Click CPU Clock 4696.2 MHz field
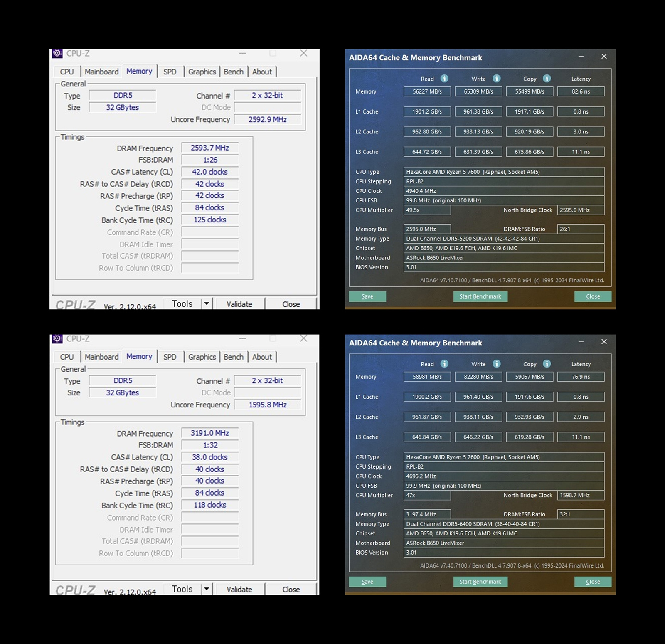 click(x=504, y=476)
